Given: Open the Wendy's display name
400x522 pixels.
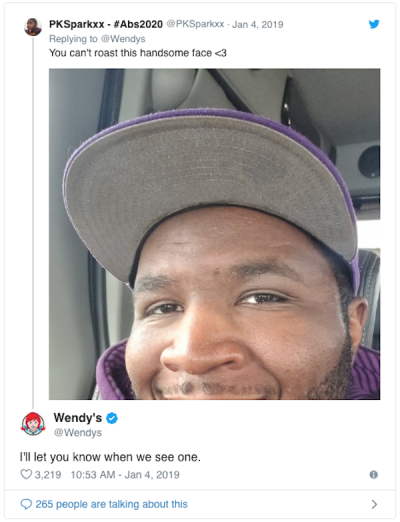Looking at the screenshot, I should [x=78, y=418].
